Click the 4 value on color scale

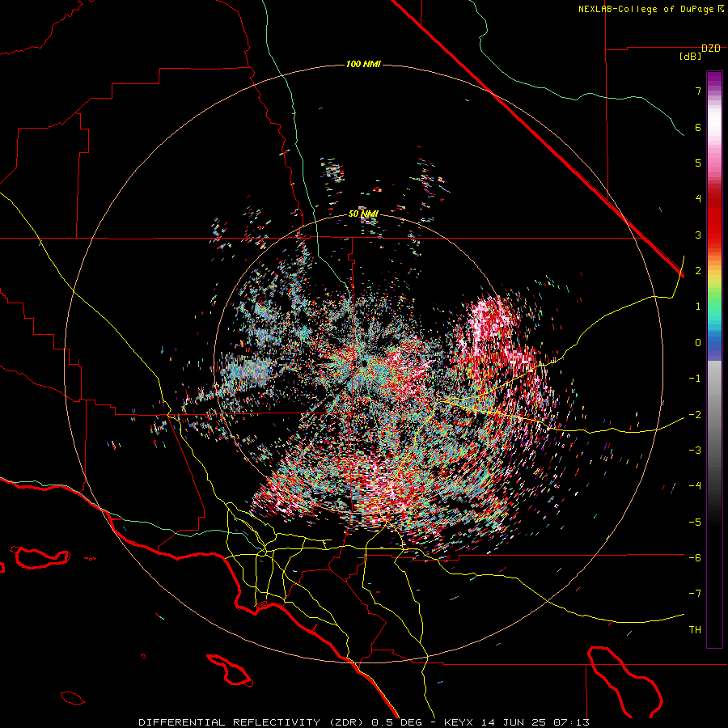(x=698, y=199)
